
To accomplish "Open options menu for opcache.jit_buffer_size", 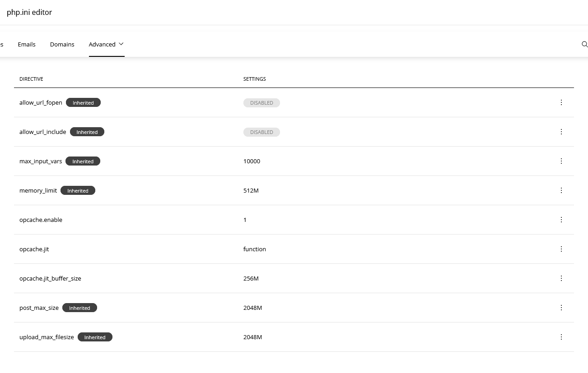I will (561, 278).
